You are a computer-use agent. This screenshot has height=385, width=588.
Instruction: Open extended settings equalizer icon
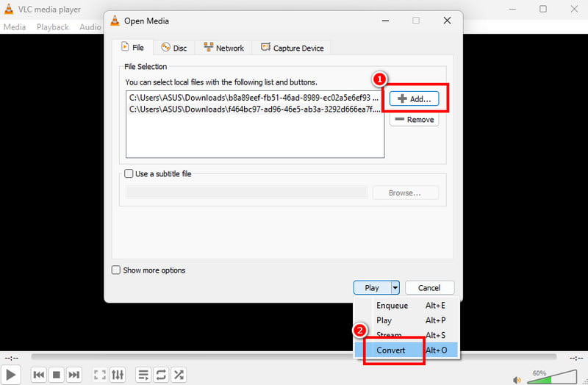pyautogui.click(x=118, y=375)
